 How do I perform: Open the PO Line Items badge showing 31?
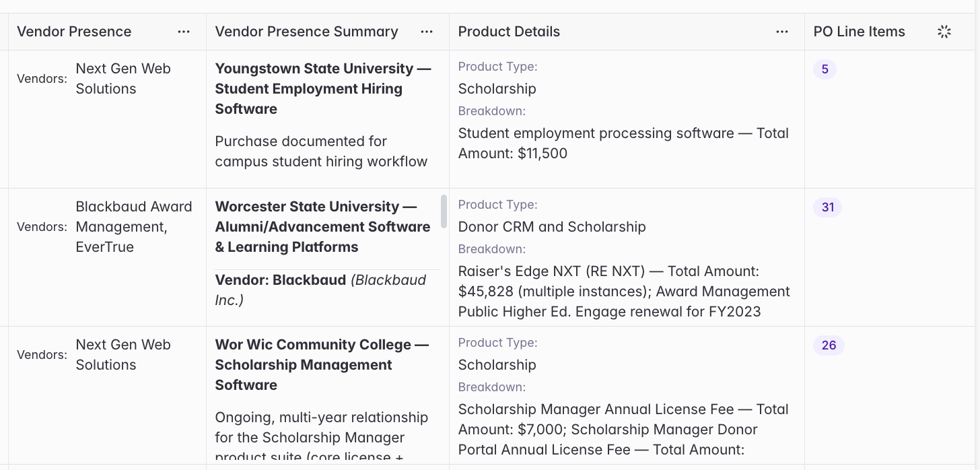click(x=828, y=207)
